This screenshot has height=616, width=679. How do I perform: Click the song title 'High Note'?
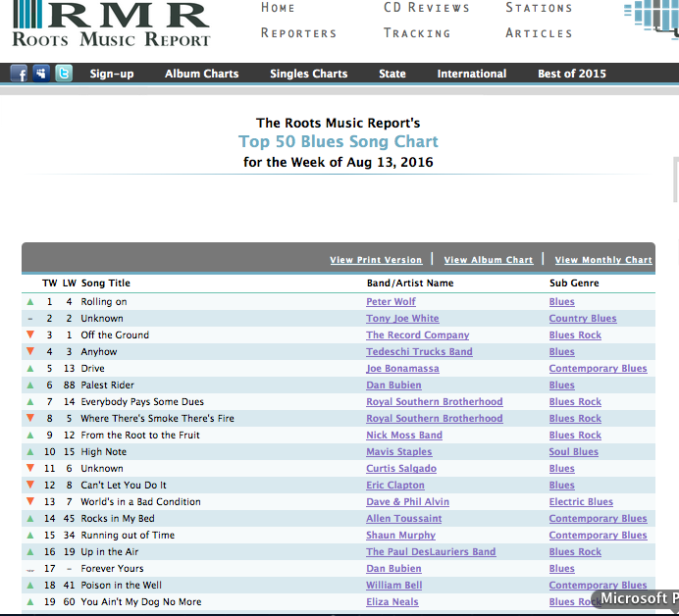click(104, 452)
